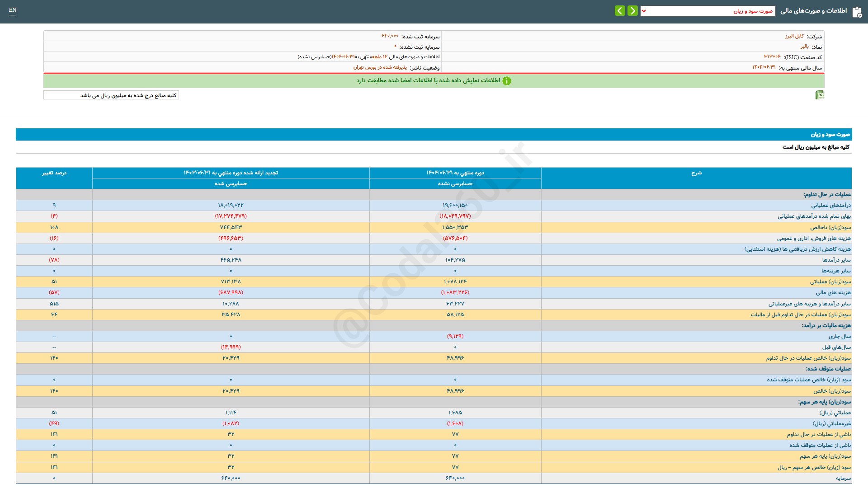Switch language with EN link
868x488 pixels.
click(13, 10)
